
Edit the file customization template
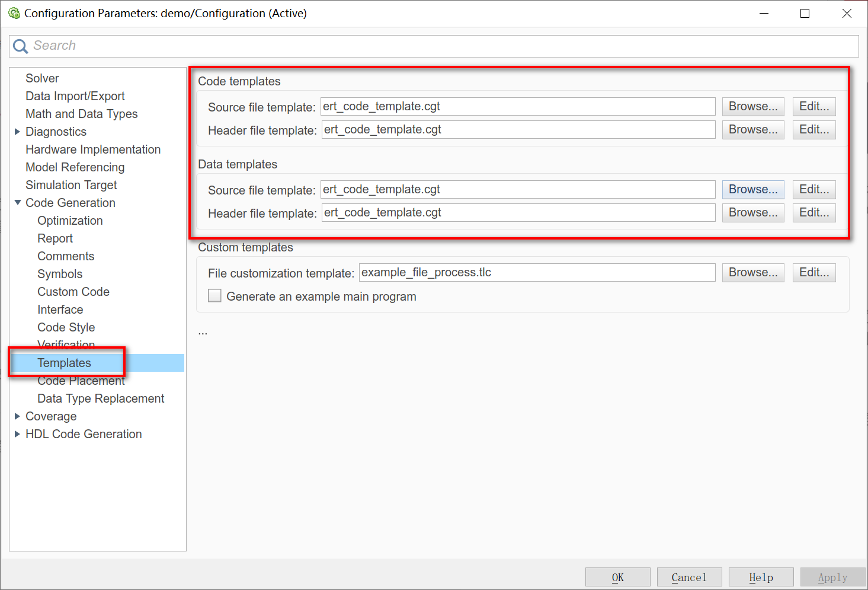coord(813,272)
